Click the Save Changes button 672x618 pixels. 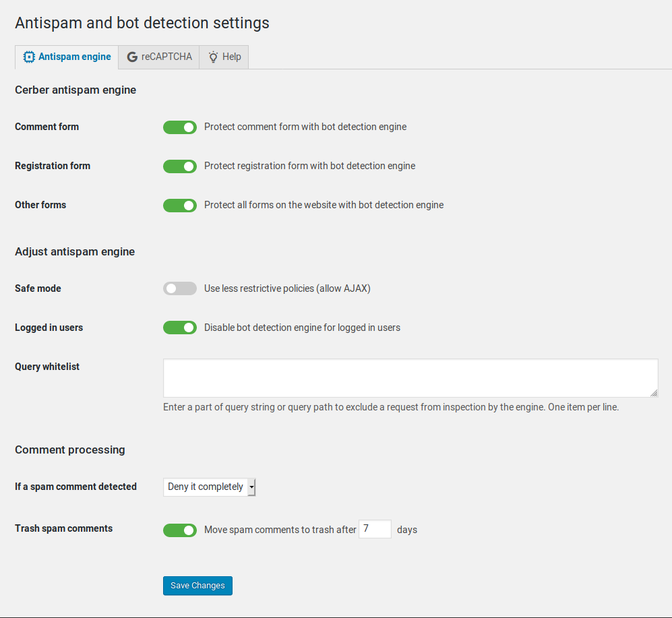(x=197, y=586)
